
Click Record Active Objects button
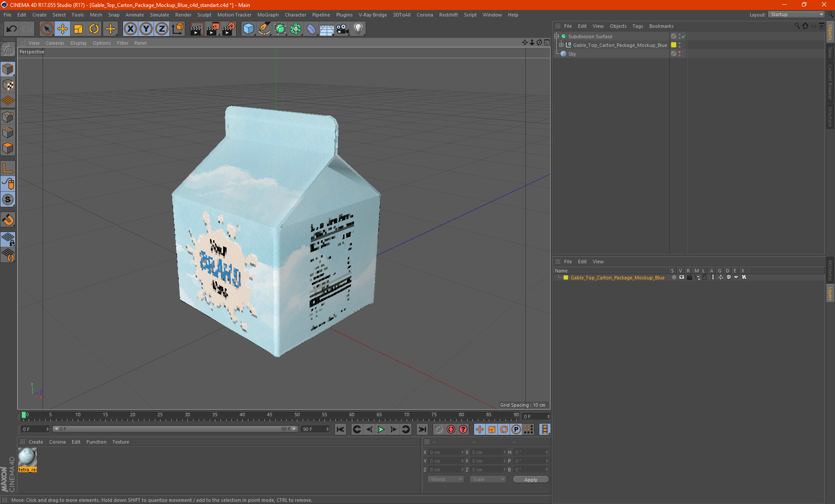click(439, 429)
